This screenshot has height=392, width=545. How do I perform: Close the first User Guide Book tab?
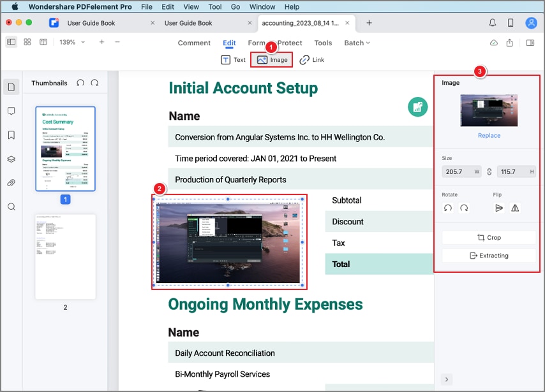[153, 23]
